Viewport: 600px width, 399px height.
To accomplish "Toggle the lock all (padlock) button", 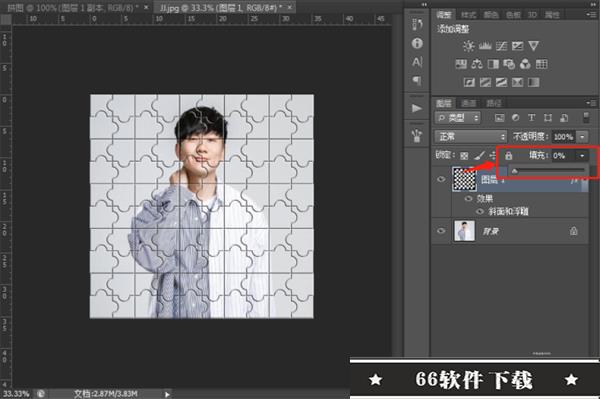I will coord(509,155).
